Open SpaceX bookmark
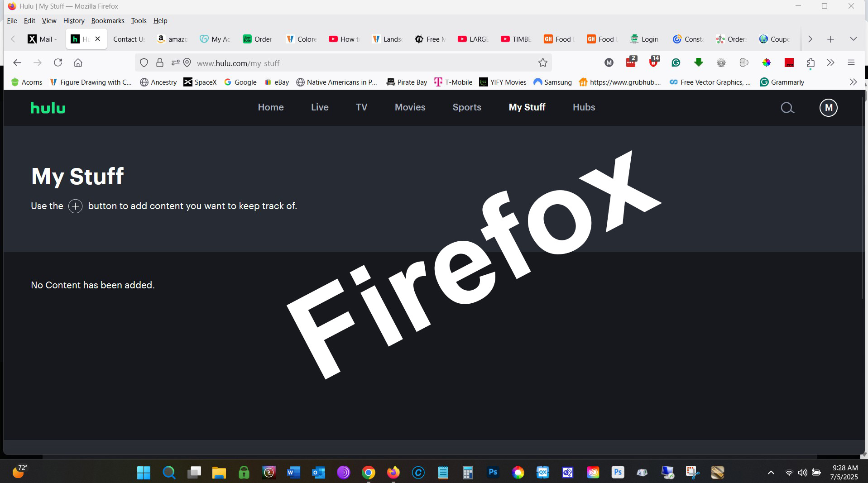This screenshot has height=483, width=868. 200,82
